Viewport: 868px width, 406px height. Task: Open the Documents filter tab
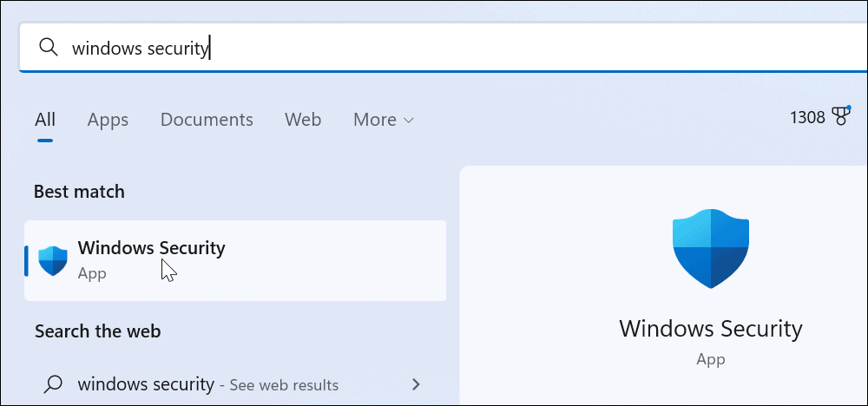207,120
